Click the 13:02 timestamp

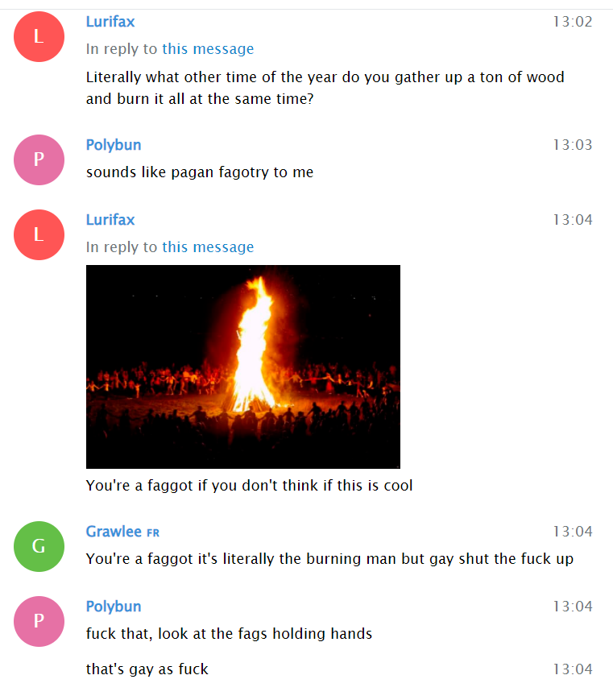[x=573, y=22]
